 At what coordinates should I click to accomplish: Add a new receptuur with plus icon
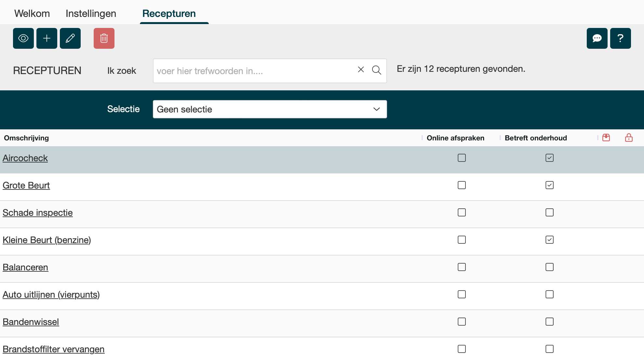[47, 38]
